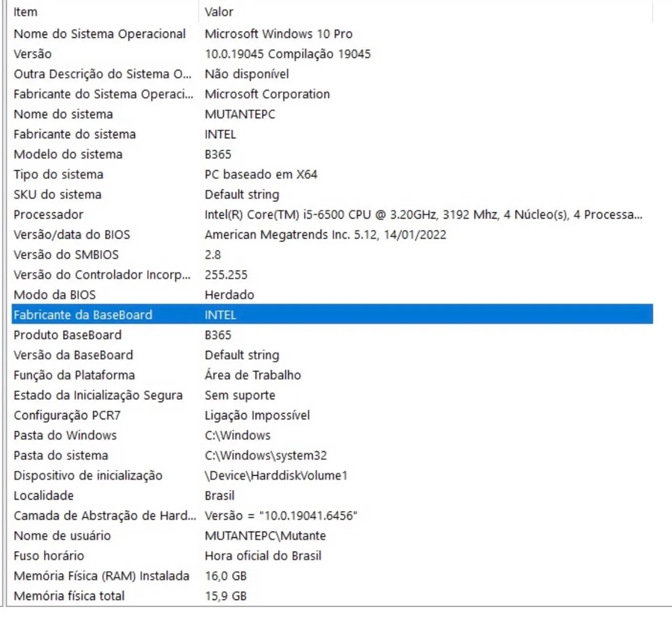This screenshot has height=617, width=672.
Task: Select the Versão row label
Action: (x=33, y=54)
